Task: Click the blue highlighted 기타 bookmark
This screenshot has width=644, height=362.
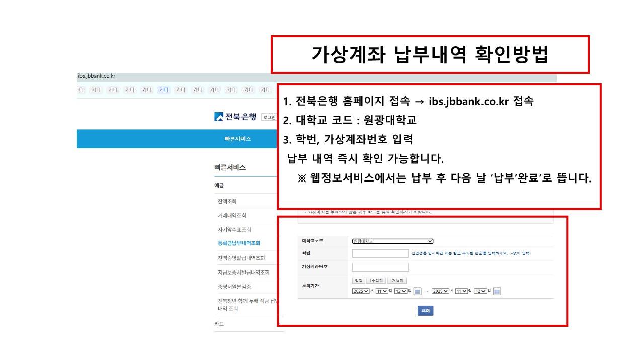Action: tap(164, 90)
